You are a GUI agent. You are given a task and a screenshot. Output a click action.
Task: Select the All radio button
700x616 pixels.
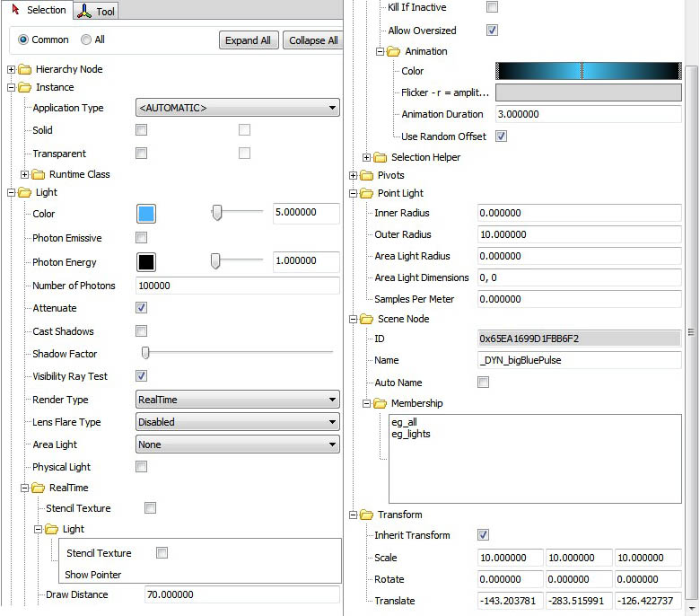point(86,40)
